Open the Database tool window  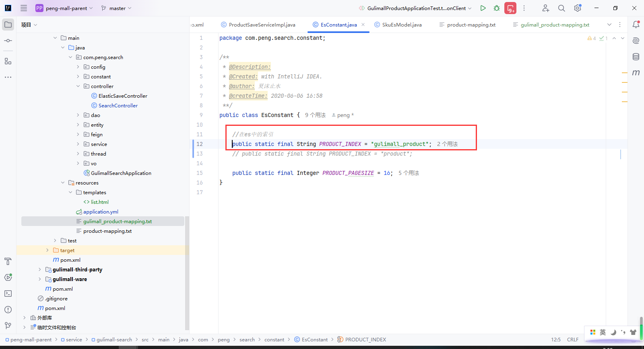click(636, 57)
